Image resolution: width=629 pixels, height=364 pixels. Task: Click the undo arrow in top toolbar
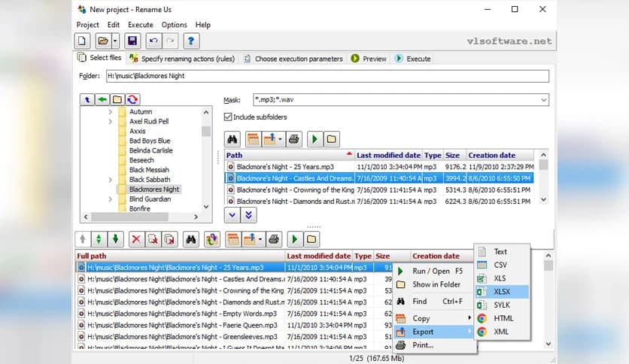click(x=154, y=41)
